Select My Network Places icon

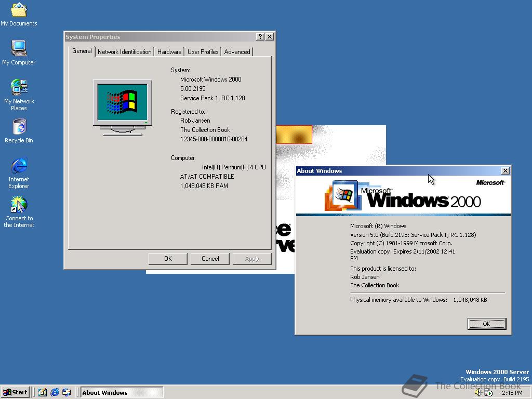tap(19, 95)
